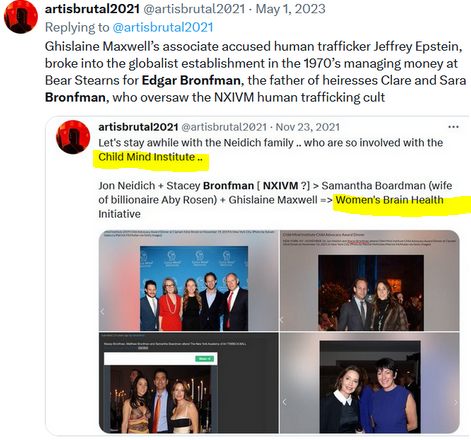471x440 pixels.
Task: Open the quoted tweet's three-dot menu
Action: pos(453,127)
